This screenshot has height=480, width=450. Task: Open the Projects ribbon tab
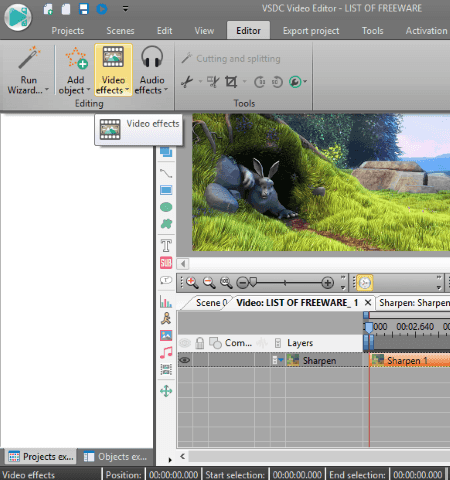pyautogui.click(x=68, y=31)
